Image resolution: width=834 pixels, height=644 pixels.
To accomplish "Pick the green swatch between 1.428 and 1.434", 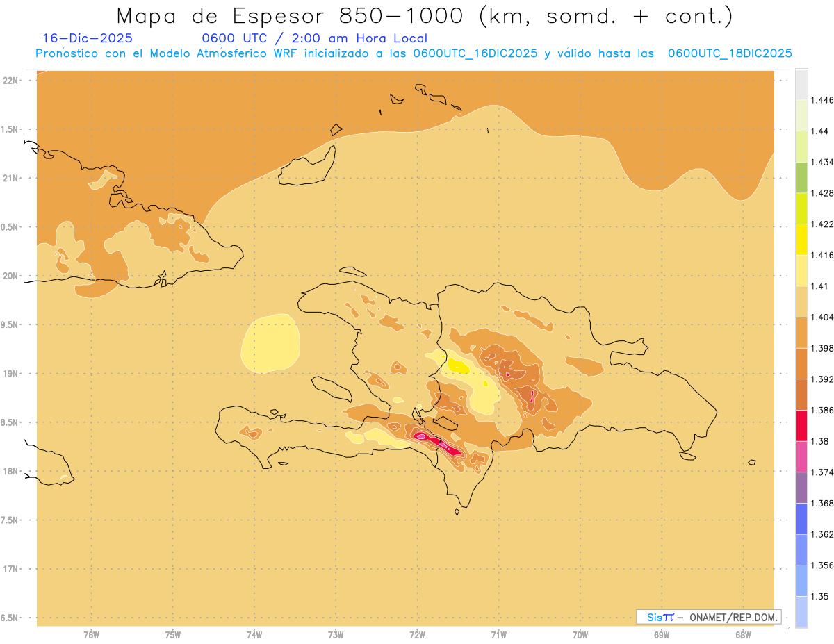I will pos(801,177).
